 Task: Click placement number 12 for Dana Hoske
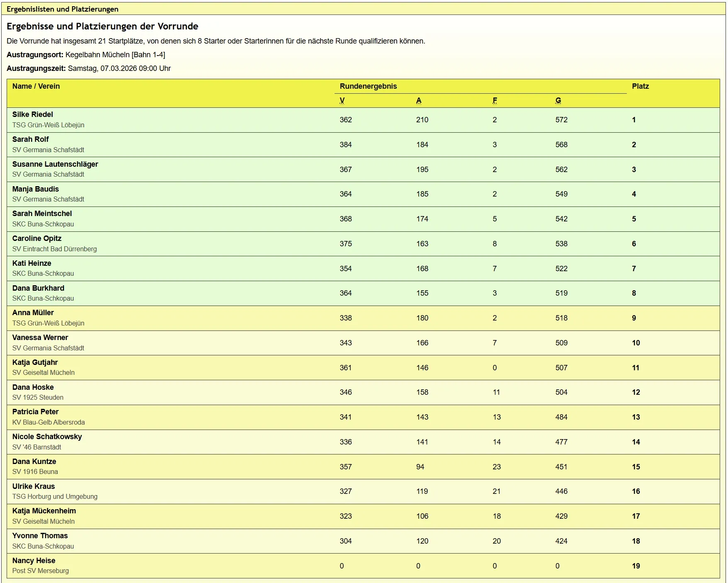click(636, 392)
